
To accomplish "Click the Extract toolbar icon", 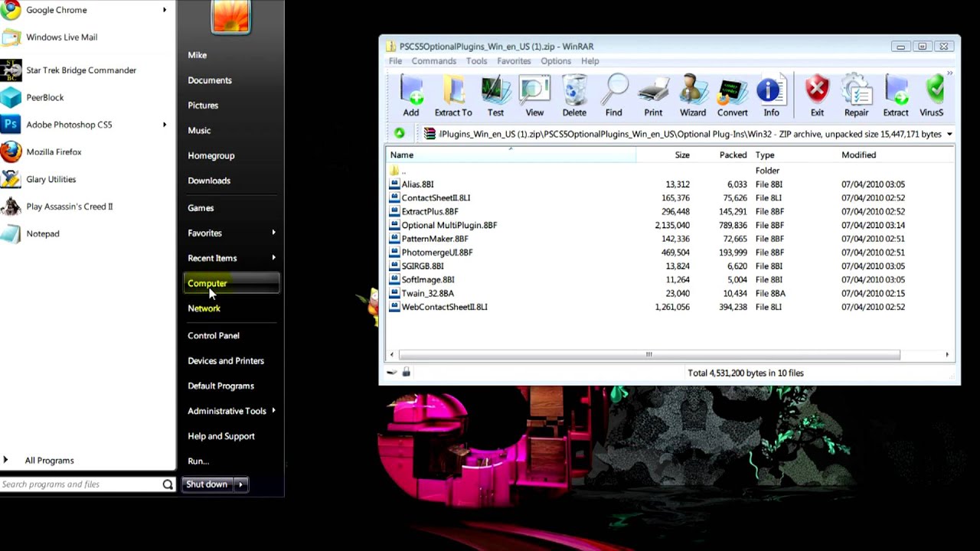I will pos(896,96).
